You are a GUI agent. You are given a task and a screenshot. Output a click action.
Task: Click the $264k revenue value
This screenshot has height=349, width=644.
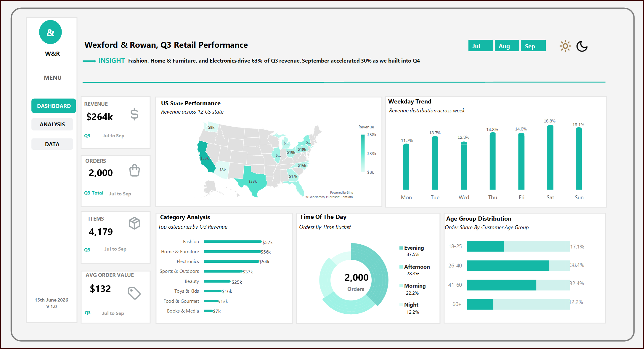tap(99, 117)
